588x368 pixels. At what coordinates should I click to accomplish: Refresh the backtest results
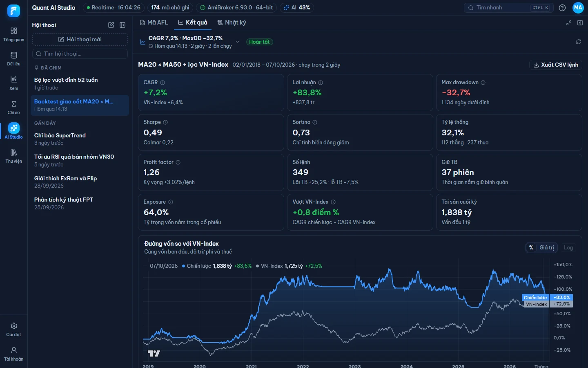[579, 42]
